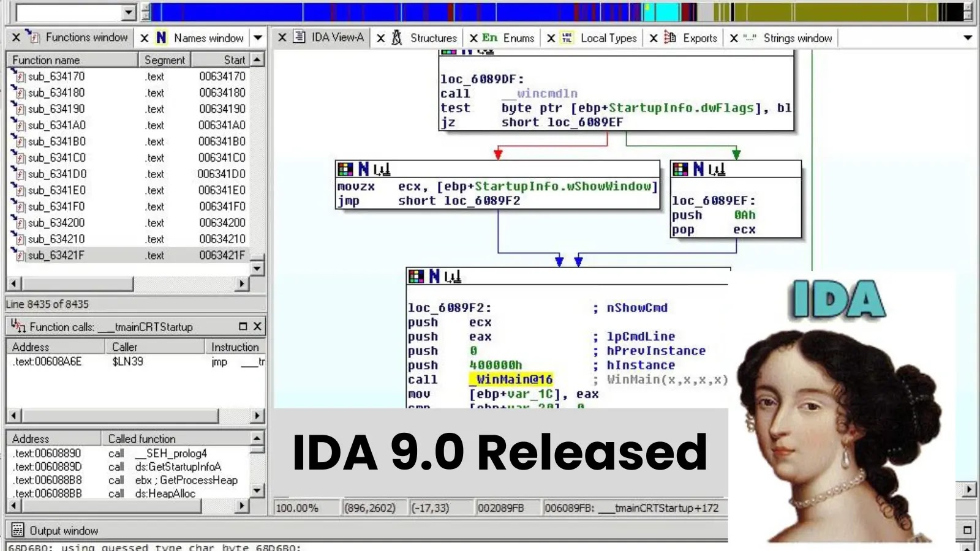
Task: Close the Names window tab
Action: tap(144, 38)
